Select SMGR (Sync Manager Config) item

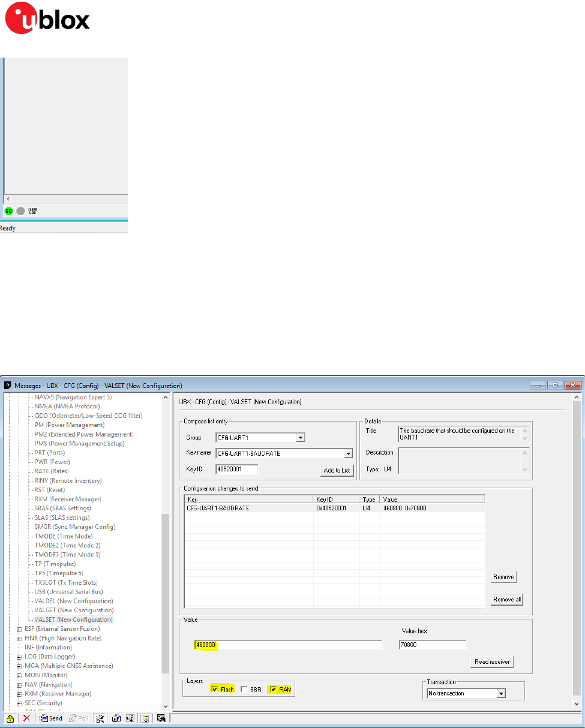click(75, 527)
